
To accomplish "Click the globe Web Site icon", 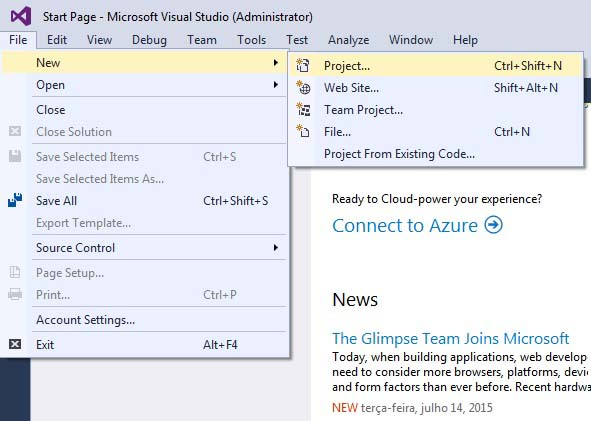I will (x=303, y=87).
